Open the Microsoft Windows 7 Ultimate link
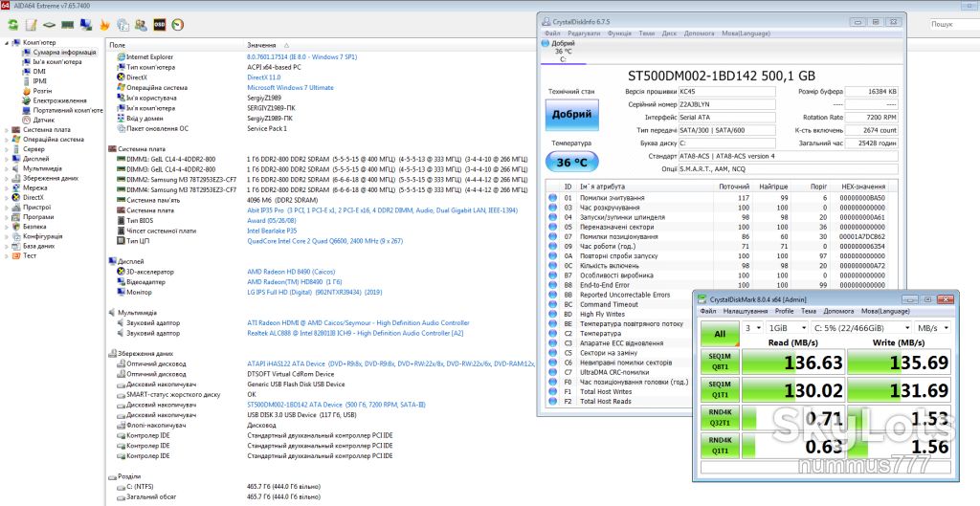The width and height of the screenshot is (980, 506). 291,87
